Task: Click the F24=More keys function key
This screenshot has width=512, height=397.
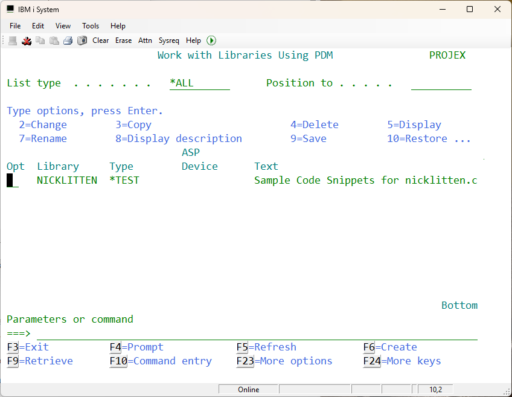Action: tap(402, 361)
